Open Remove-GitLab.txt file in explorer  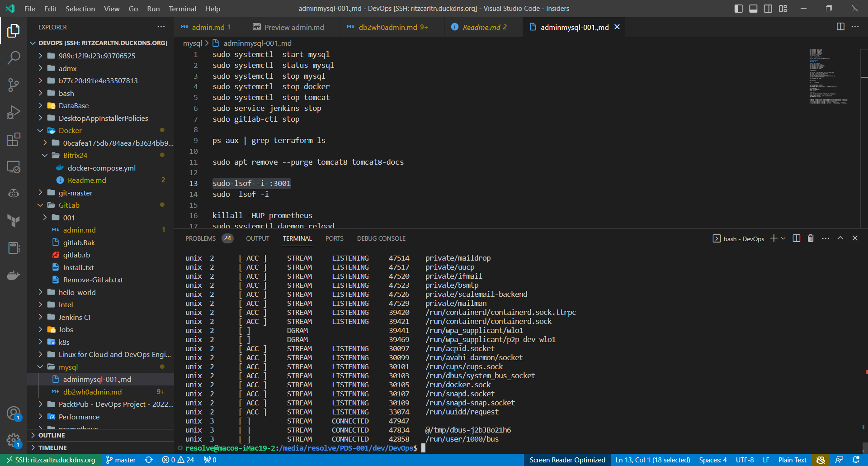point(100,280)
